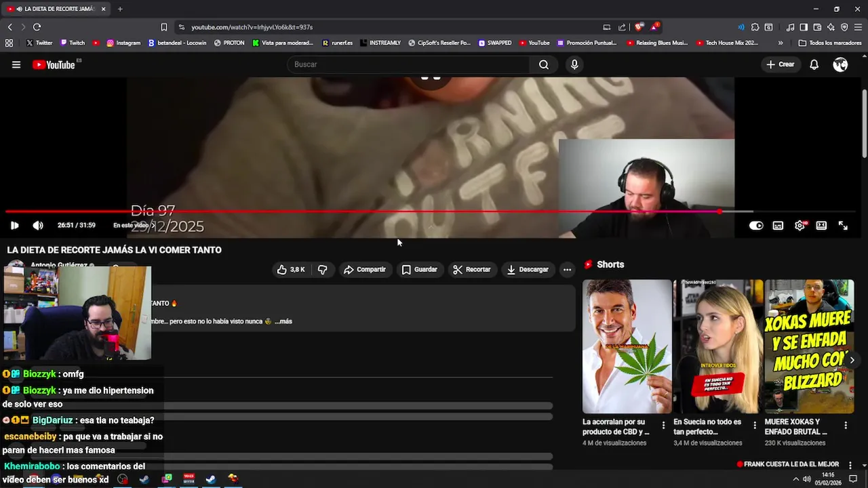
Task: Go to the YouTube home logo
Action: (54, 64)
